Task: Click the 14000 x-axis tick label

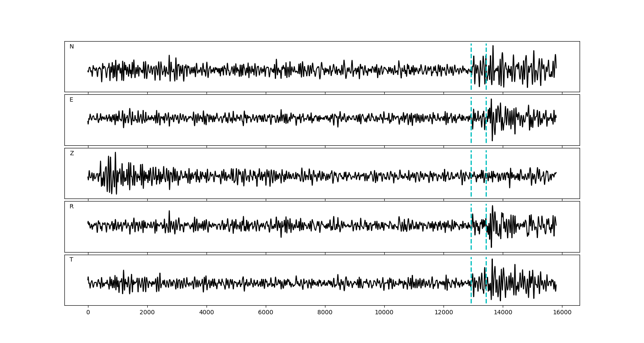Action: [x=503, y=313]
